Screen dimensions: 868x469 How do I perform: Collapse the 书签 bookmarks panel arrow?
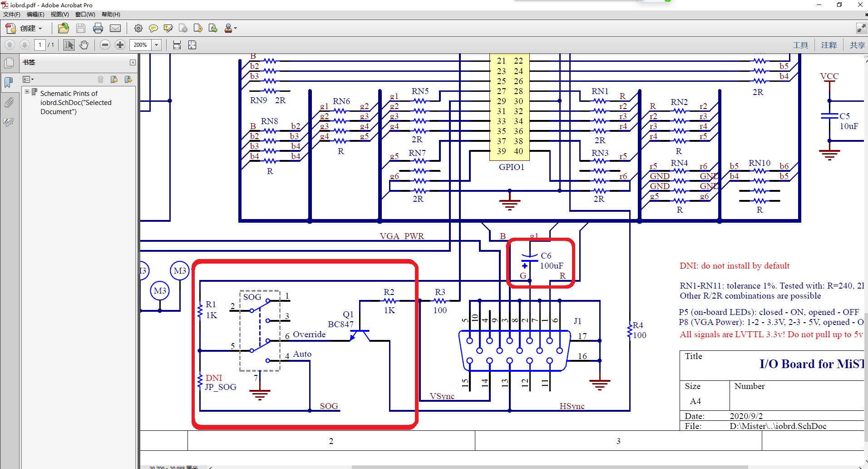click(x=133, y=62)
